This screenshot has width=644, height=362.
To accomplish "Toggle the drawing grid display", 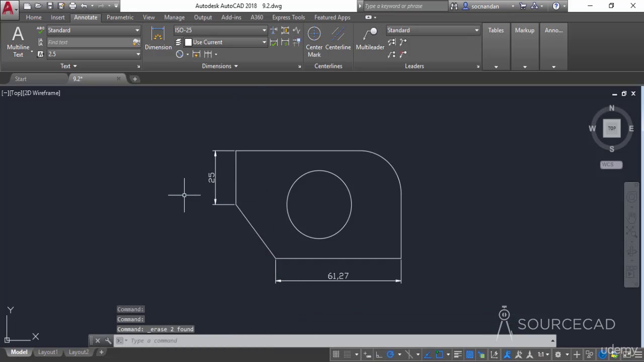I will pos(336,354).
